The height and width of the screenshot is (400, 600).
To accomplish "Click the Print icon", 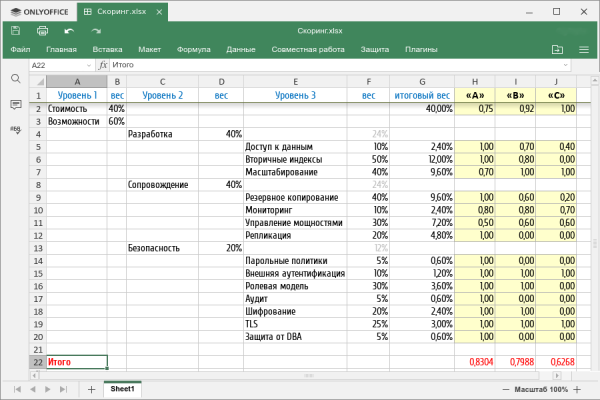I will [x=42, y=31].
